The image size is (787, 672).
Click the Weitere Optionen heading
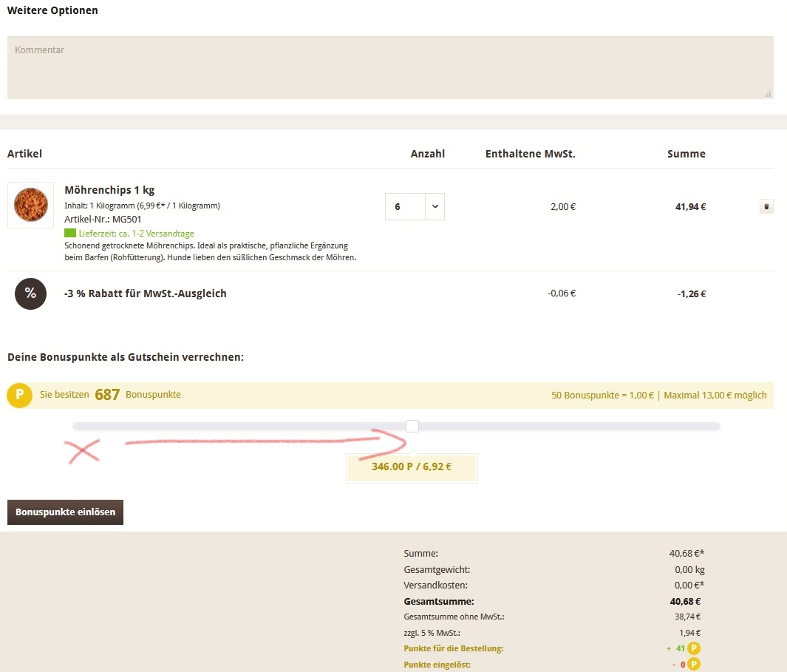tap(52, 10)
